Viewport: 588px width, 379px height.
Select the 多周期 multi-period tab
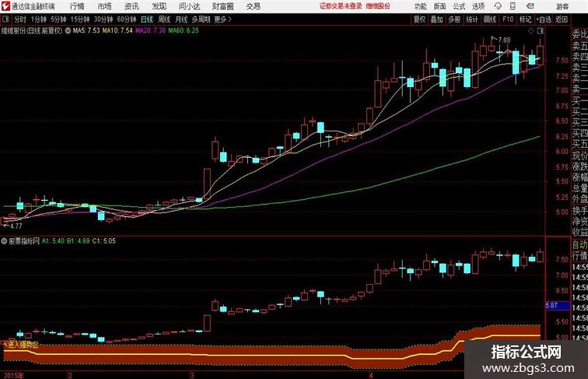tap(201, 19)
